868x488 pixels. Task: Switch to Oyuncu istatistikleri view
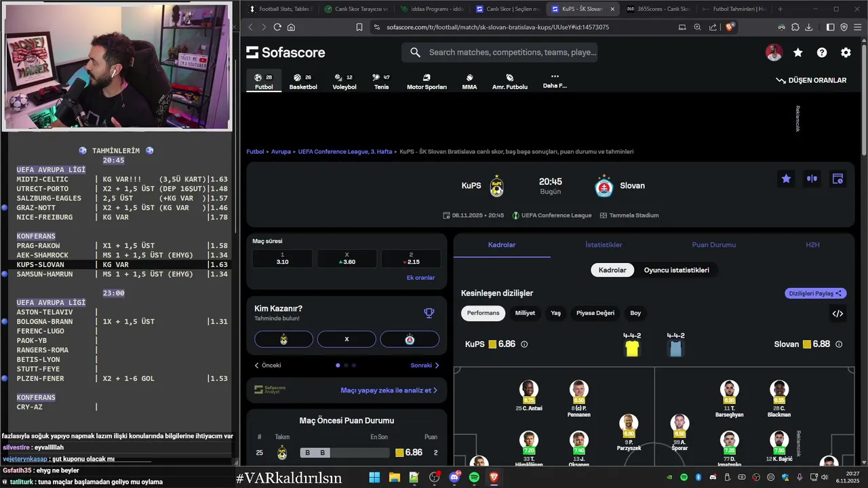676,270
